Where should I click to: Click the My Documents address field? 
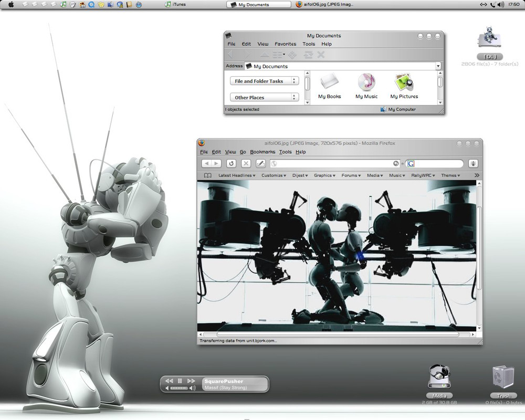click(x=340, y=66)
